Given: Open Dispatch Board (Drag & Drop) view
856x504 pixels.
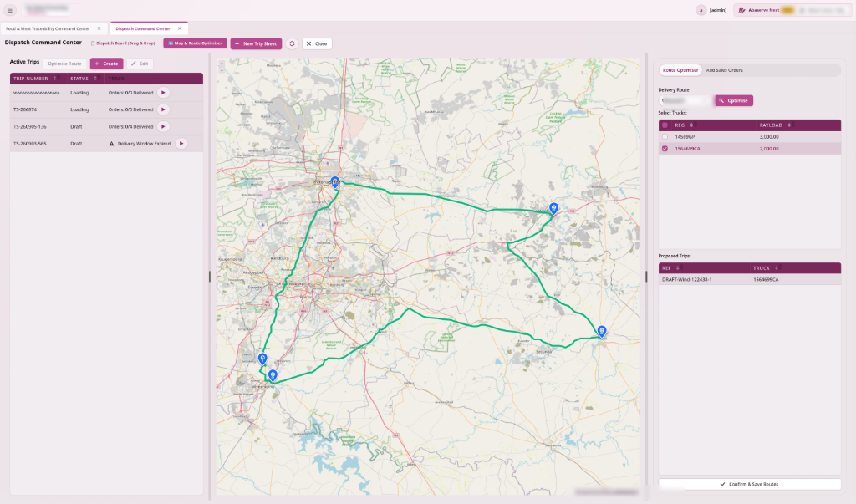Looking at the screenshot, I should 123,43.
